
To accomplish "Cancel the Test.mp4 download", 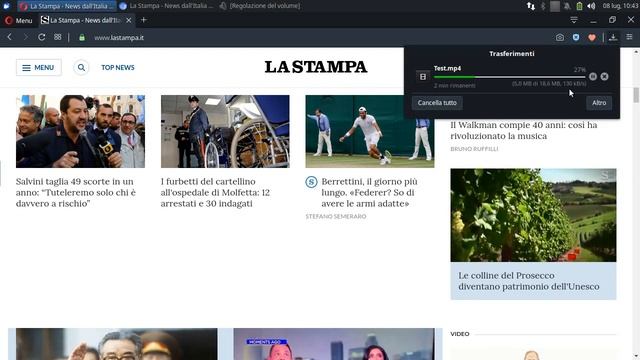I will [x=604, y=76].
